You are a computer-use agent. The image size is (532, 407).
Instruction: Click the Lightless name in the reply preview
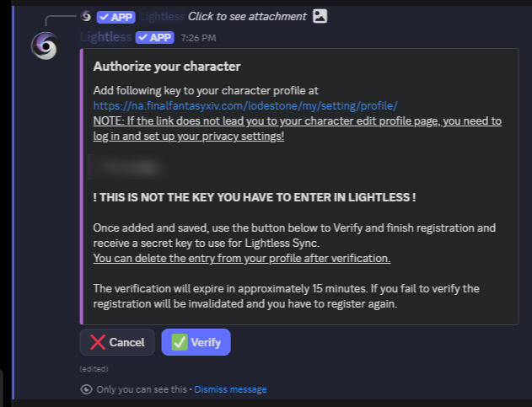point(161,16)
